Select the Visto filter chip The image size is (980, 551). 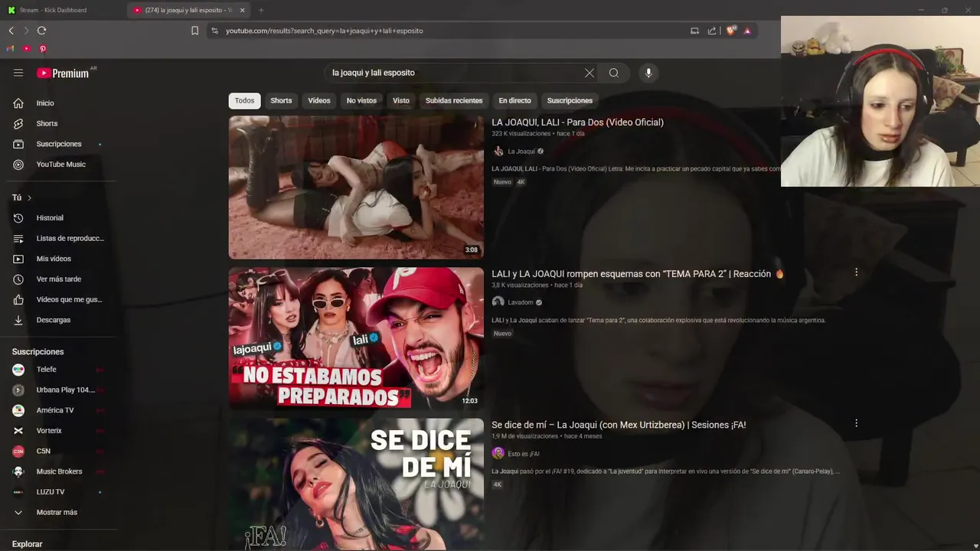click(401, 100)
